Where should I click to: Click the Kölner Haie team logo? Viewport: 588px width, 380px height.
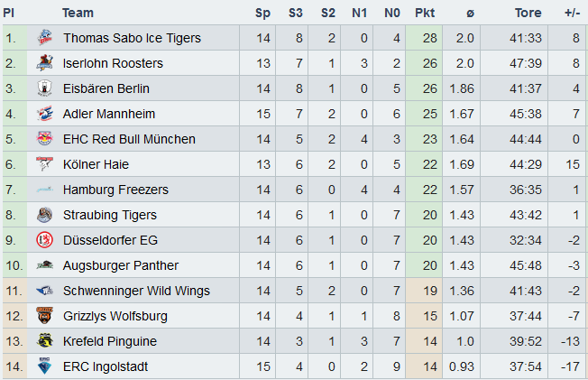pos(45,164)
